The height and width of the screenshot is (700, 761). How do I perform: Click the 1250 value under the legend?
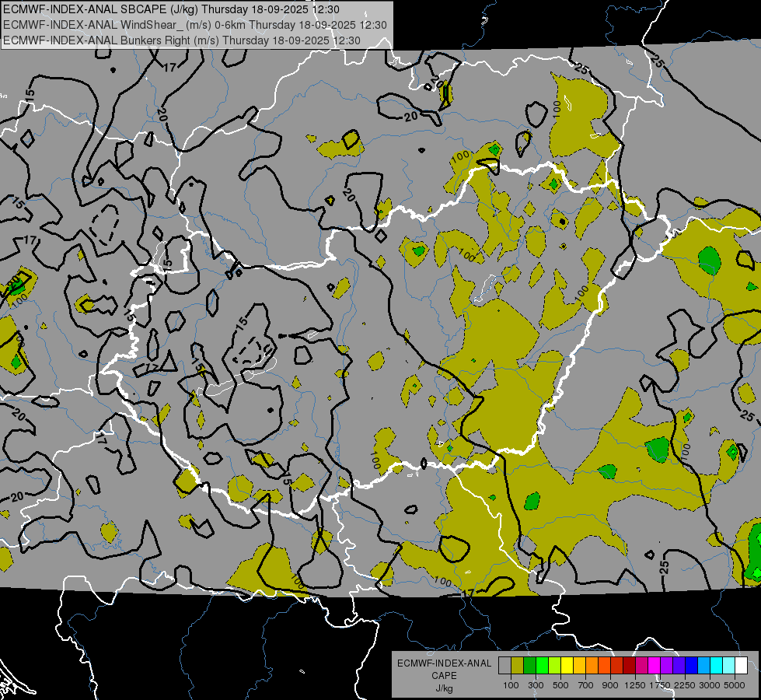[635, 685]
